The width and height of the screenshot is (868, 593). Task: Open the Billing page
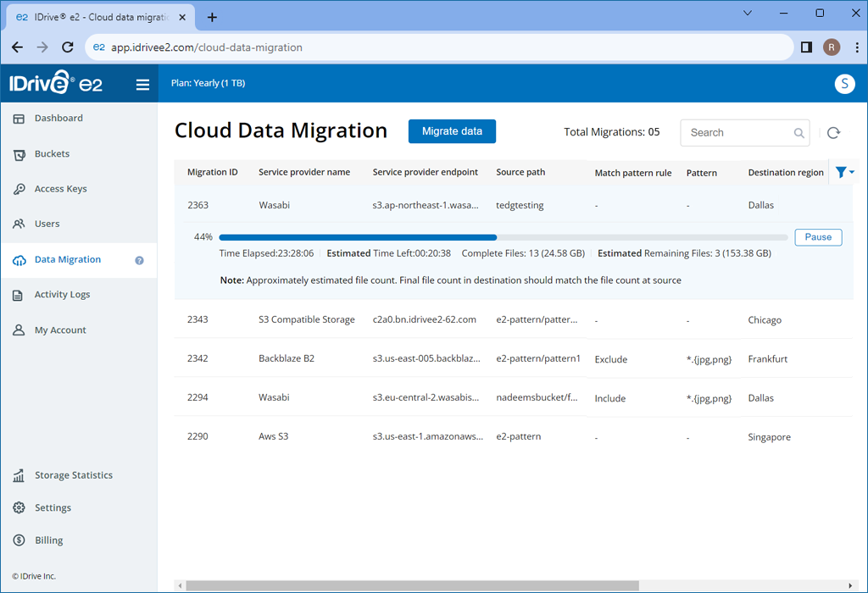[x=48, y=540]
